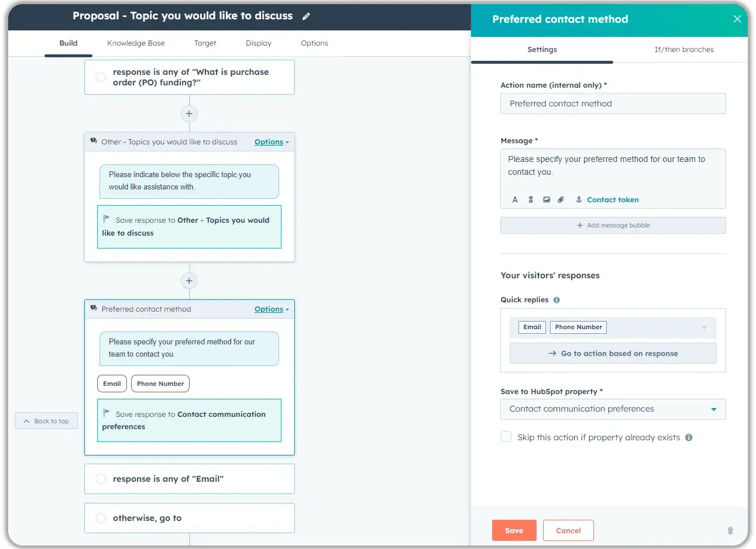Enable 'Skip this action if property already exists'
The height and width of the screenshot is (549, 756).
pyautogui.click(x=506, y=437)
